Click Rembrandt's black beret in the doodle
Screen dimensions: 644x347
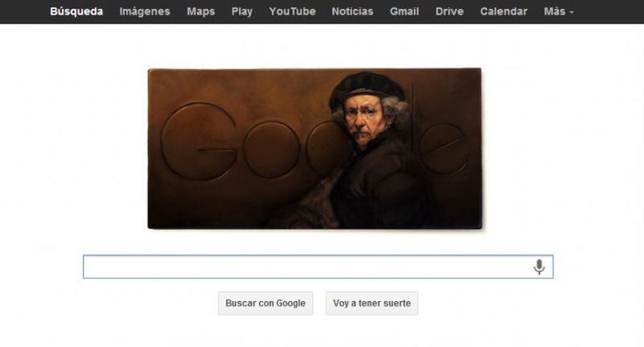(x=365, y=87)
